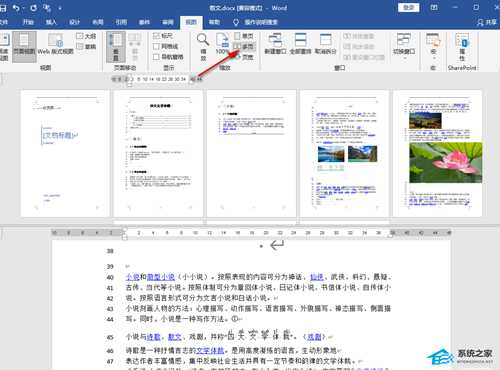
Task: Open the 诗歌 hyperlink on line 45
Action: (153, 337)
